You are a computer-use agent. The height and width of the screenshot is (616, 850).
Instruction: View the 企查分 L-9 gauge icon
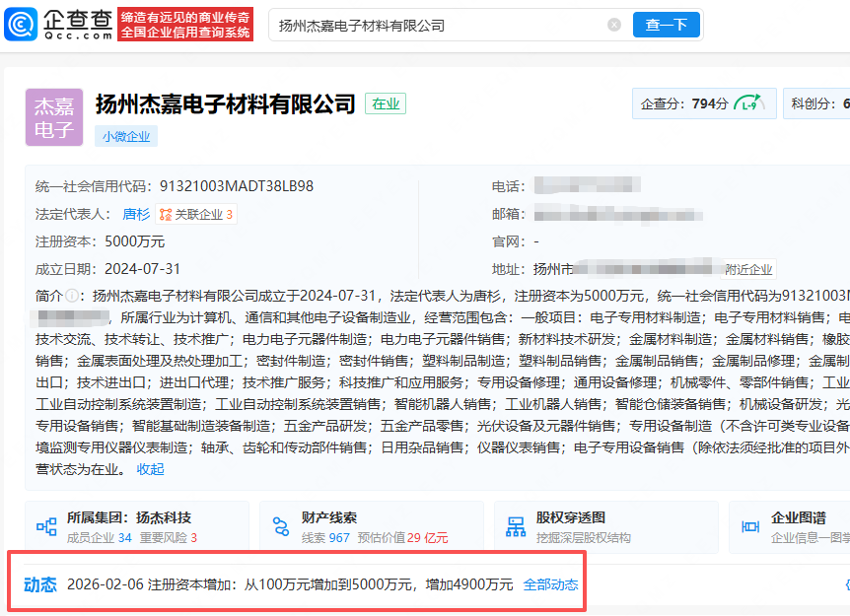click(x=749, y=103)
